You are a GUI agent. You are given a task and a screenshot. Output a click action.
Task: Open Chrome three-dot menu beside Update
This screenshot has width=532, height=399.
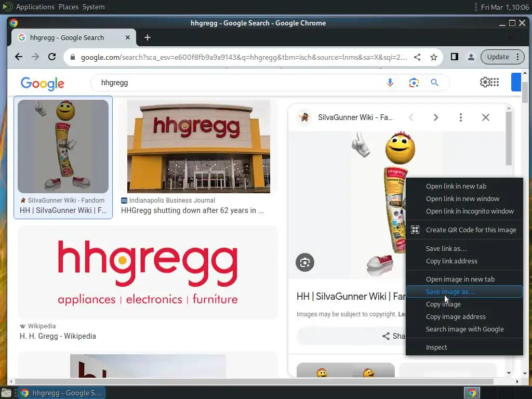(518, 57)
